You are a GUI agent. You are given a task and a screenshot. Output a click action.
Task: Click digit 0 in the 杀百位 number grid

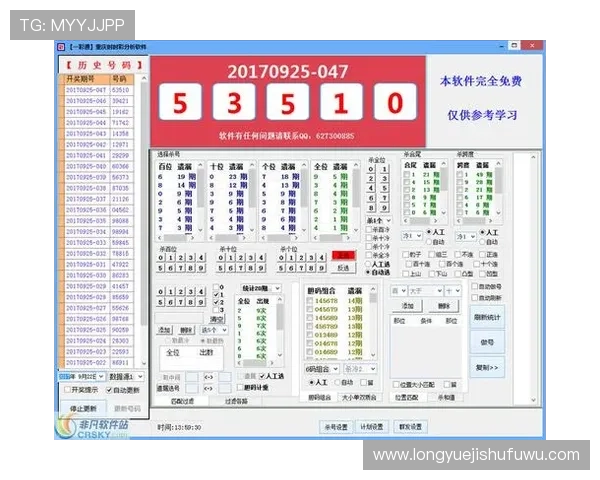pyautogui.click(x=163, y=257)
